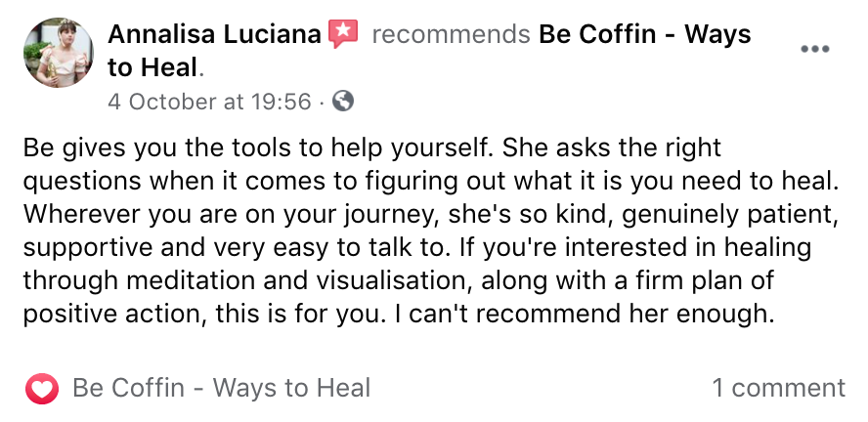
Task: Open the Be Coffin page link in the post header
Action: click(644, 35)
